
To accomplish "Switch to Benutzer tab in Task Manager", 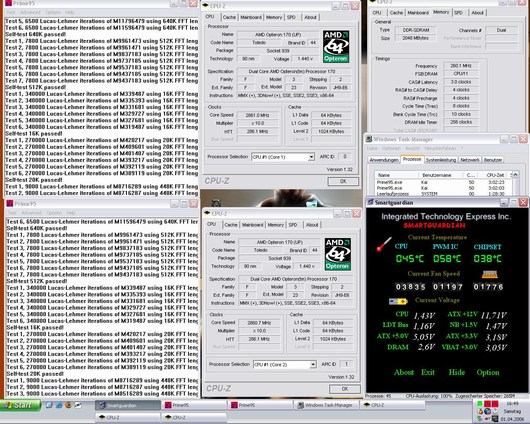I will [492, 160].
